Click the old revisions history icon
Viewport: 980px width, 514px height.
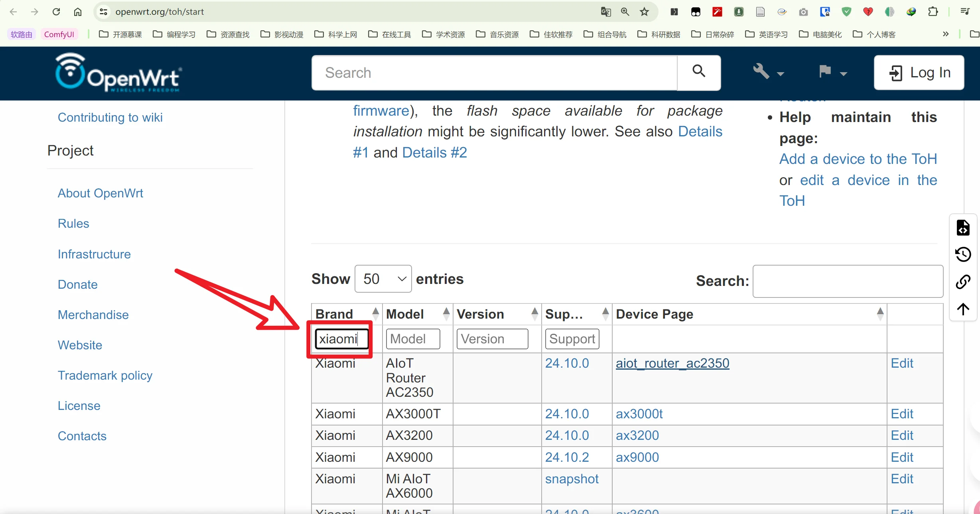(963, 254)
